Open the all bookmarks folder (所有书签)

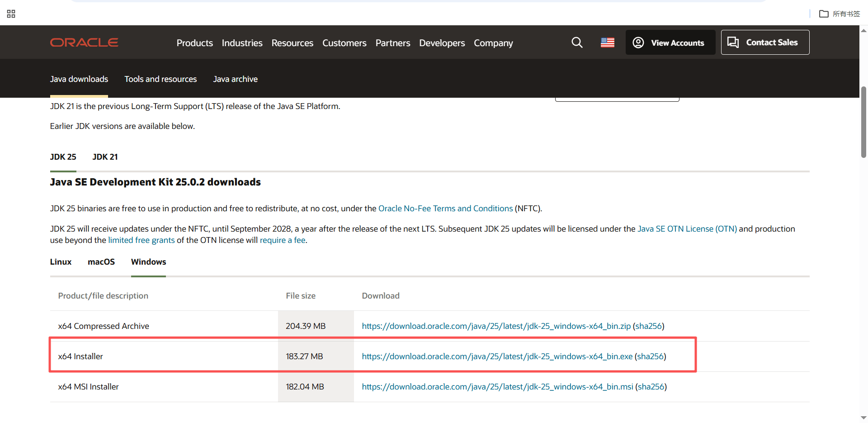pos(840,14)
